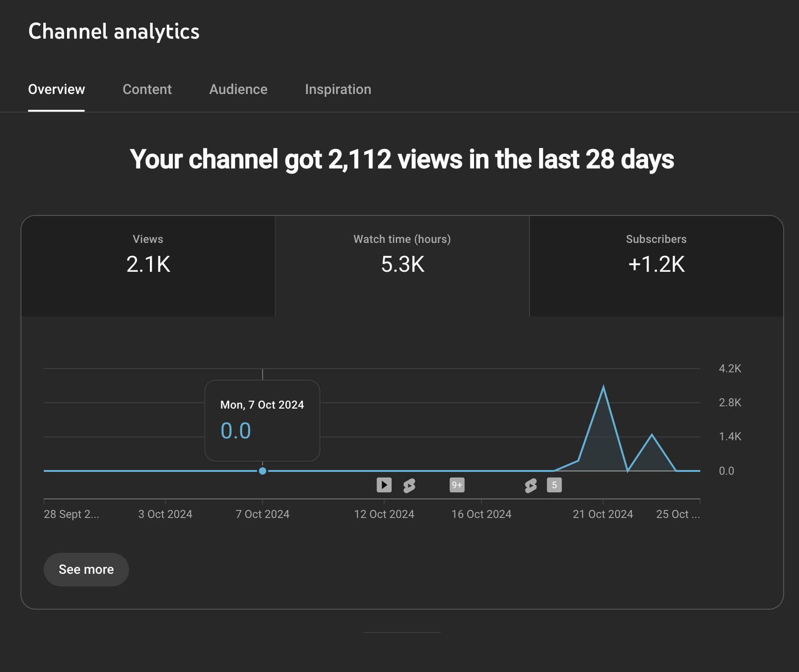
Task: Open the Audience tab
Action: [238, 89]
